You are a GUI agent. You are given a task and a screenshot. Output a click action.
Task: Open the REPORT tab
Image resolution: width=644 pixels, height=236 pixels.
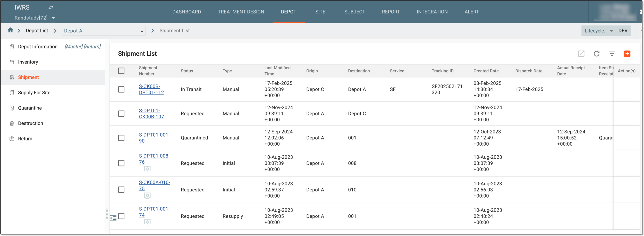tap(391, 12)
